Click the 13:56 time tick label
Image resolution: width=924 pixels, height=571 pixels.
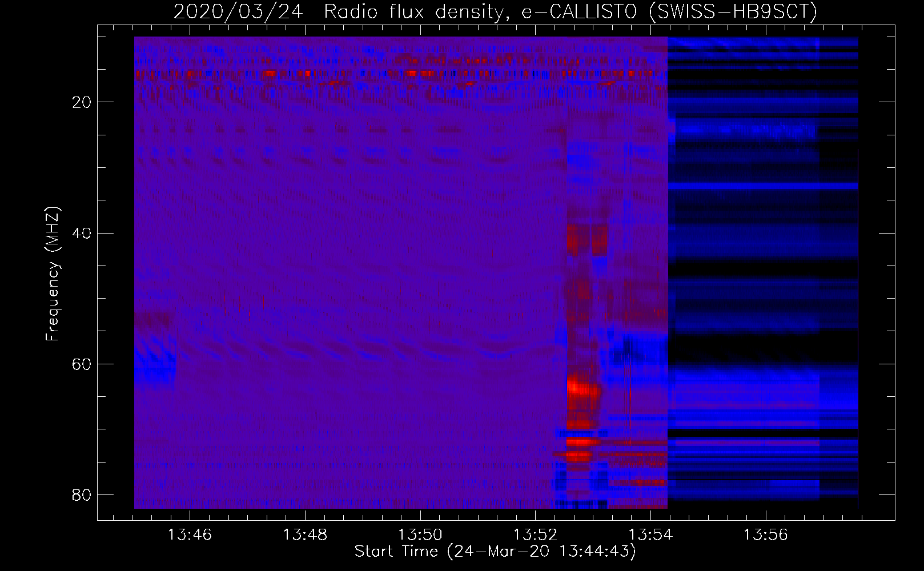[x=766, y=535]
